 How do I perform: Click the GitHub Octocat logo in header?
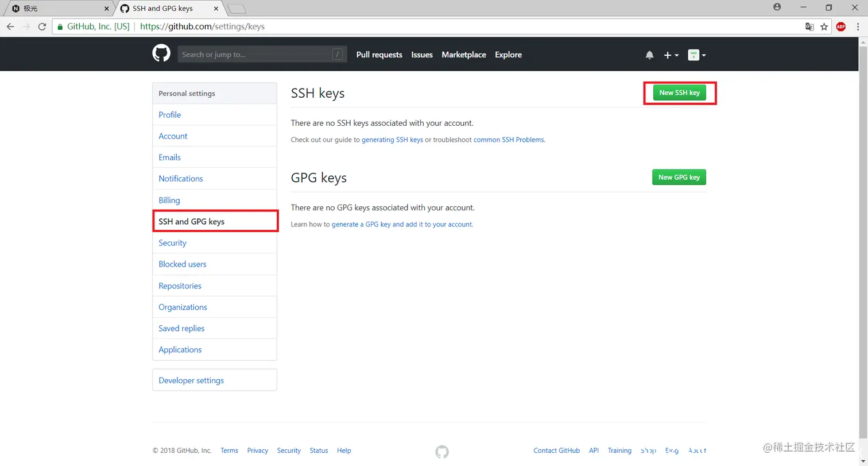[161, 54]
